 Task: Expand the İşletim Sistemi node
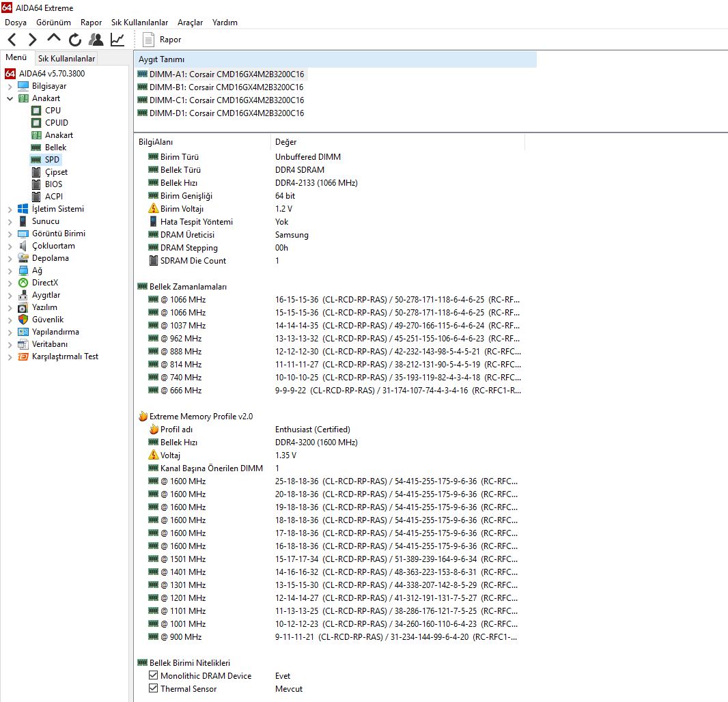pos(10,210)
